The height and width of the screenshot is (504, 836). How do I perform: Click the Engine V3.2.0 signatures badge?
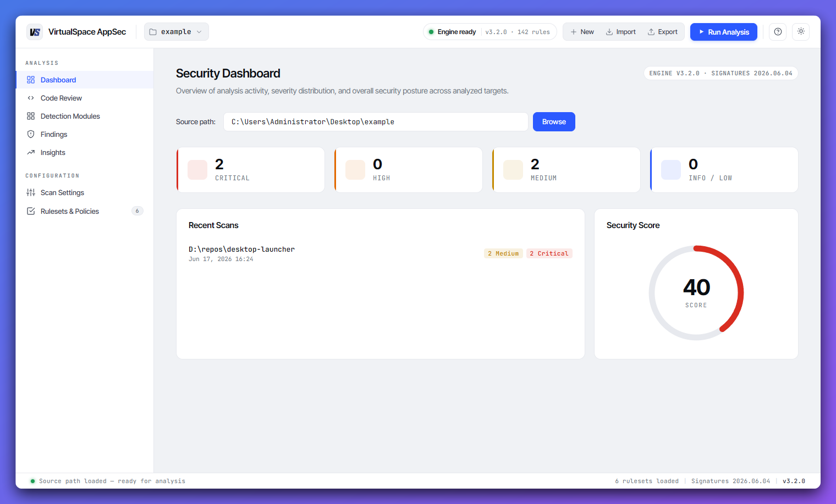pyautogui.click(x=721, y=73)
